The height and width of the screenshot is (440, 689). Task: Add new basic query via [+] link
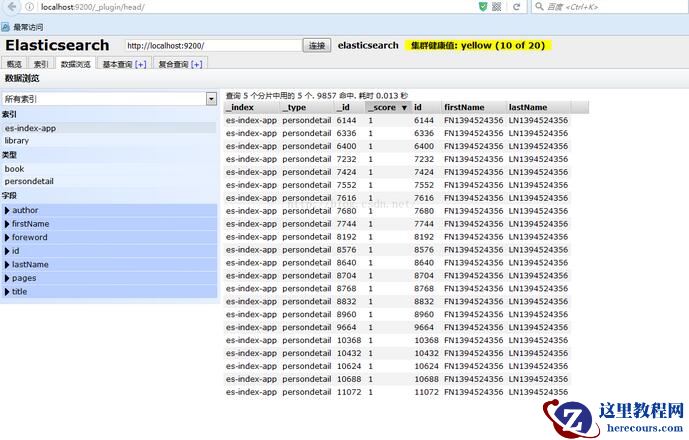[141, 65]
